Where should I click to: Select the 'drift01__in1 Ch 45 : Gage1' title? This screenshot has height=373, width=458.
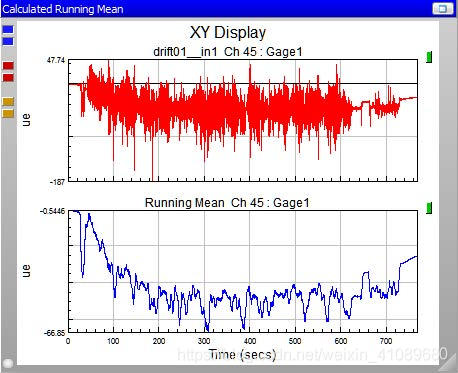[228, 52]
